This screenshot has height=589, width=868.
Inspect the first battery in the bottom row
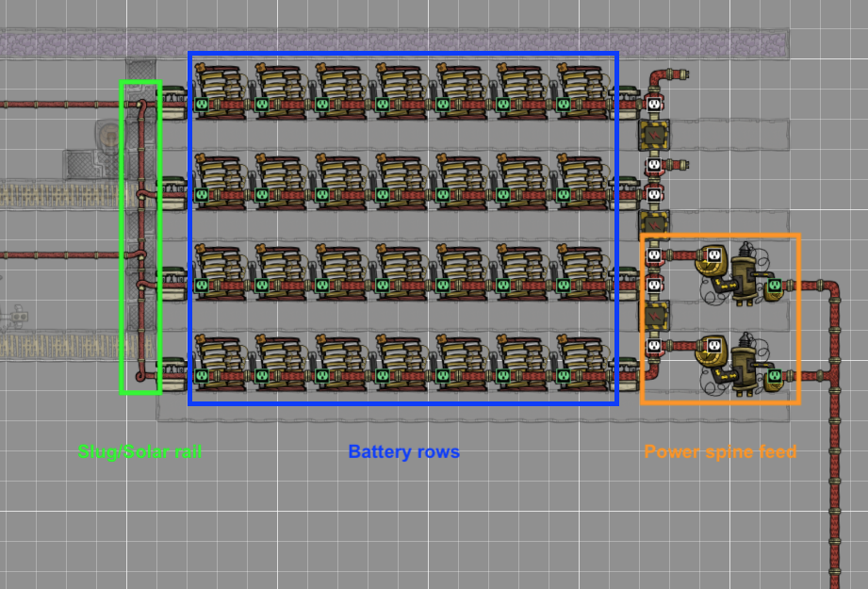221,363
